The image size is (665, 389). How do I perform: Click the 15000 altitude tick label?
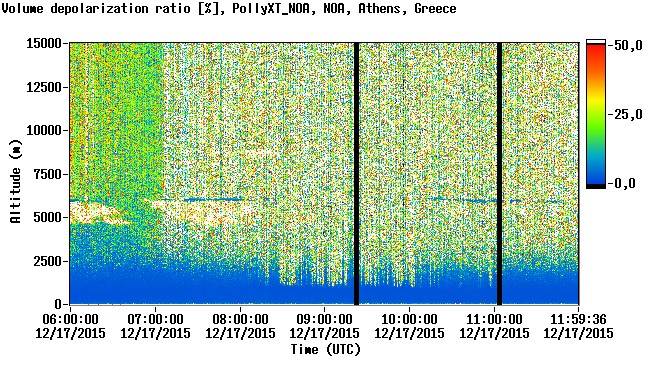(x=44, y=43)
